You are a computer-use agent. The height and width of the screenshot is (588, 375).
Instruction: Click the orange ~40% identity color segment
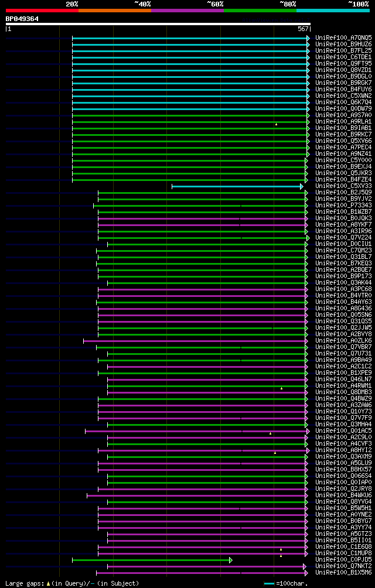115,11
